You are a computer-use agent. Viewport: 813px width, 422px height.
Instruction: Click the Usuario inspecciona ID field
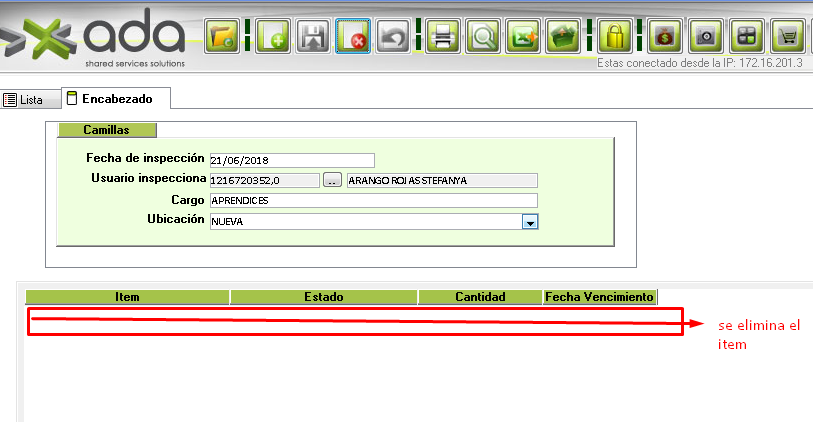tap(264, 180)
